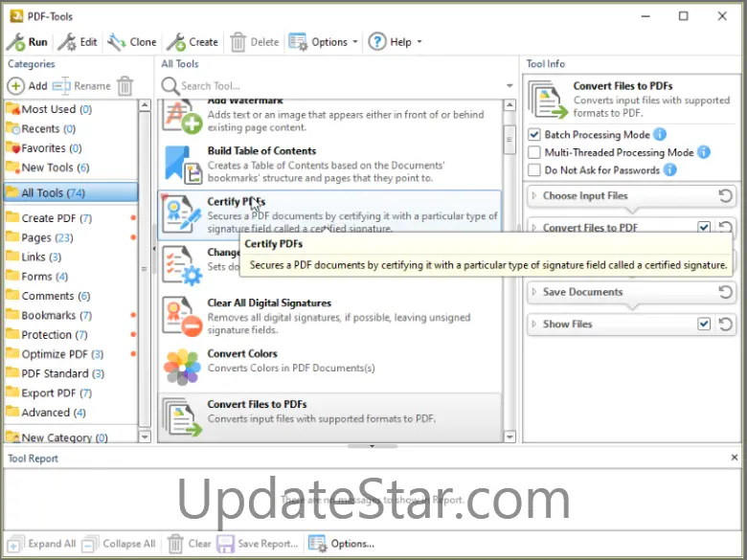Open the Help dropdown menu
Image resolution: width=747 pixels, height=560 pixels.
point(396,42)
